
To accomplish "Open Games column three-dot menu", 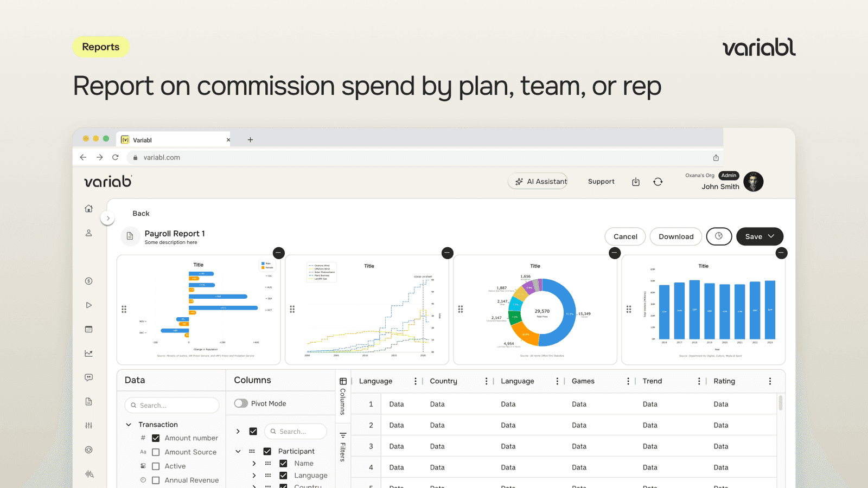I will pos(628,381).
